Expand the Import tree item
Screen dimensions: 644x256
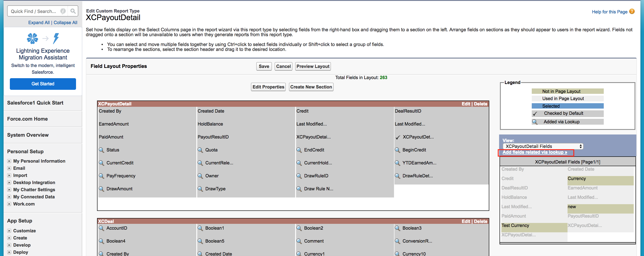[9, 175]
